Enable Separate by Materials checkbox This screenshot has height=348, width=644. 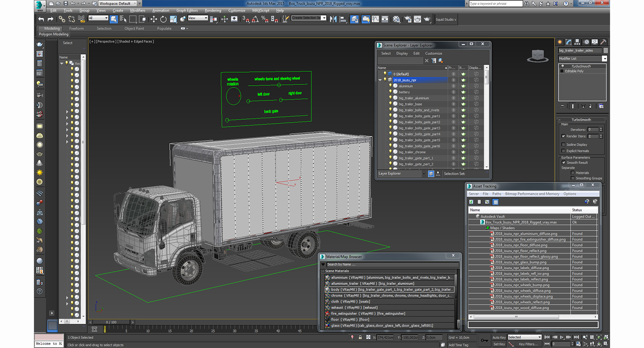[573, 173]
